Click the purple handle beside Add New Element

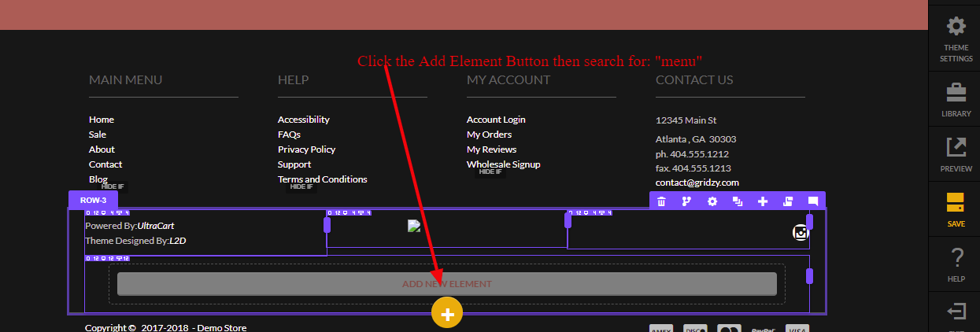point(809,276)
